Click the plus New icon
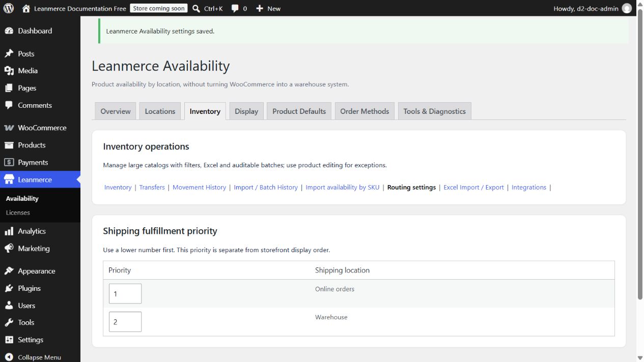The height and width of the screenshot is (362, 644). coord(260,8)
